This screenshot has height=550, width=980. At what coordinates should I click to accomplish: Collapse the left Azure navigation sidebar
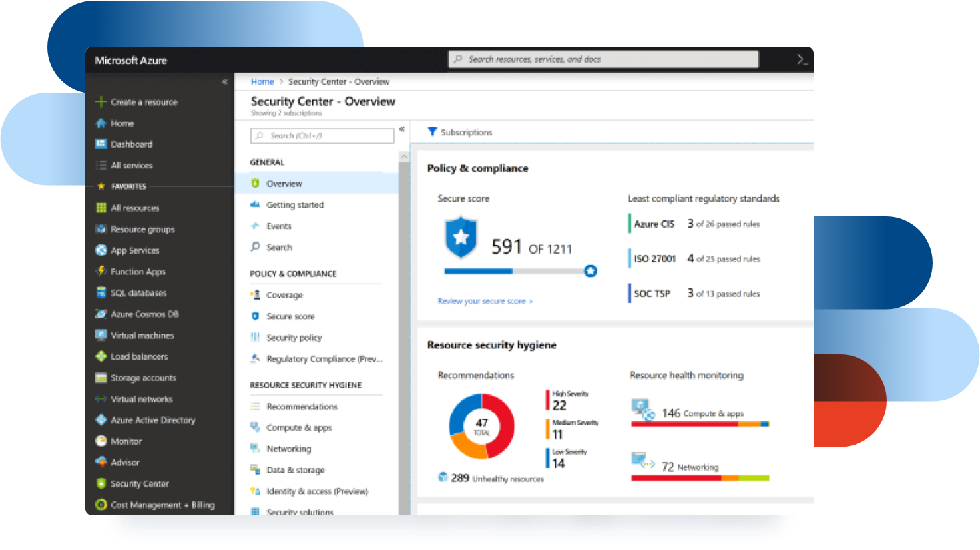click(x=225, y=81)
